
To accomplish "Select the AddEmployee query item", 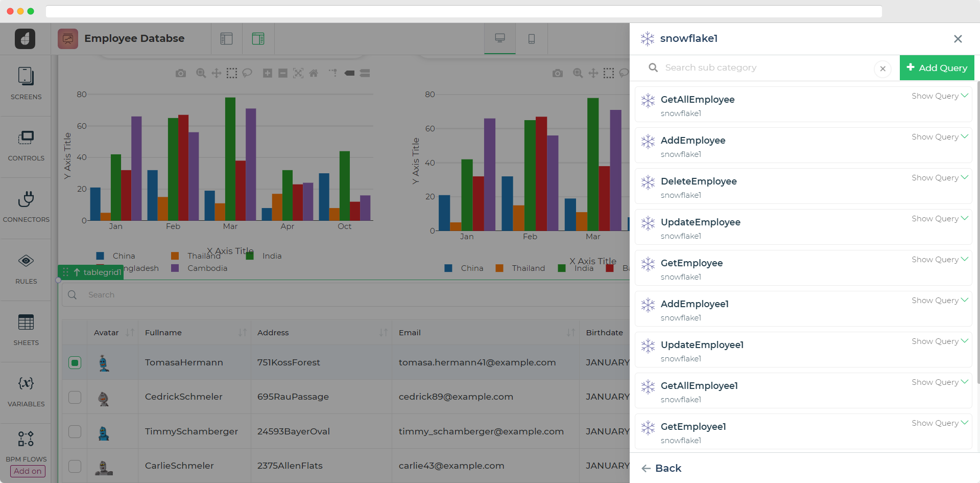I will (692, 141).
